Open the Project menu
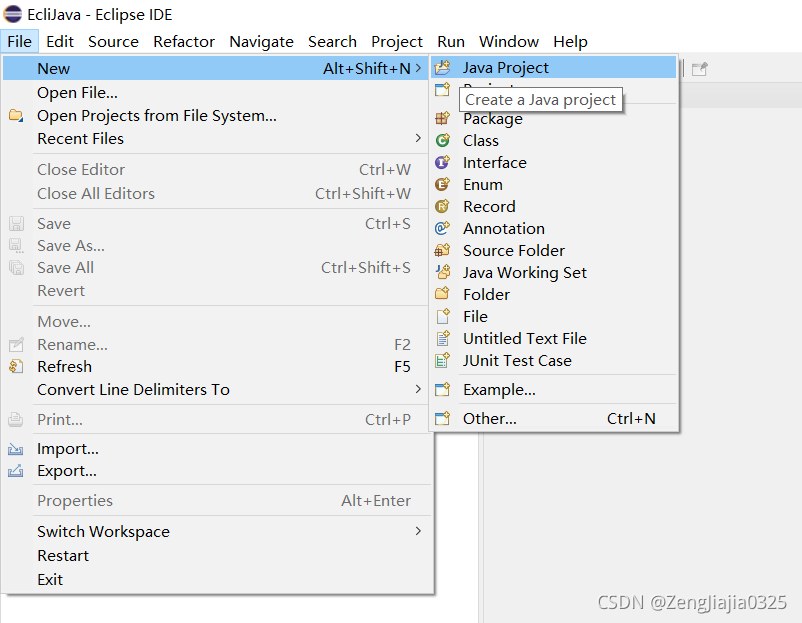Screen dimensions: 802x623 pyautogui.click(x=397, y=41)
